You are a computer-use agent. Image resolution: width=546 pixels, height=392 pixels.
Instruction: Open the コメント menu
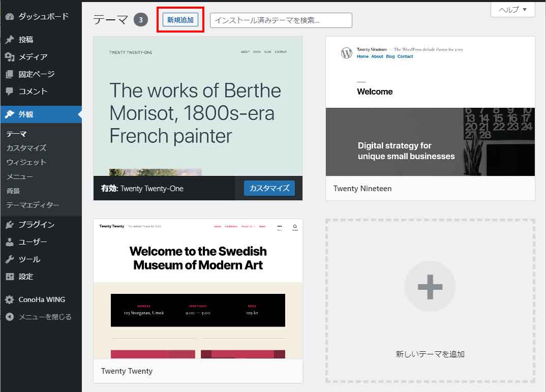41,91
